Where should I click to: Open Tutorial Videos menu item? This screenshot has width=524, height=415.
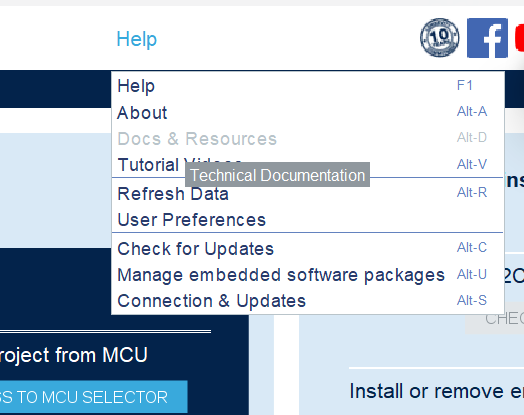pyautogui.click(x=307, y=164)
